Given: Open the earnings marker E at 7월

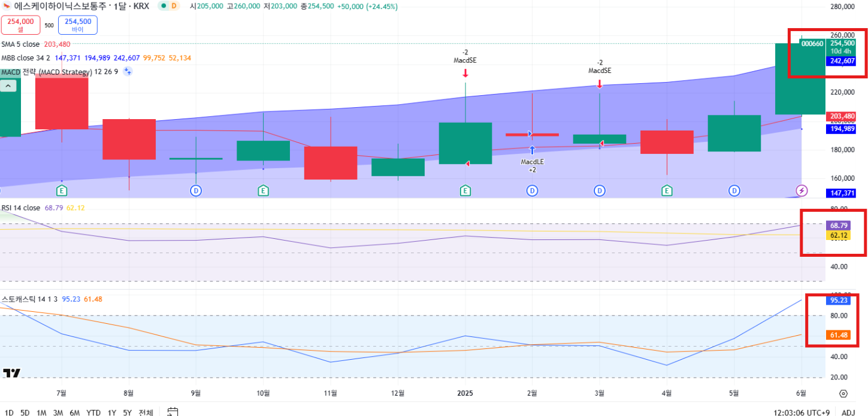Looking at the screenshot, I should tap(61, 191).
